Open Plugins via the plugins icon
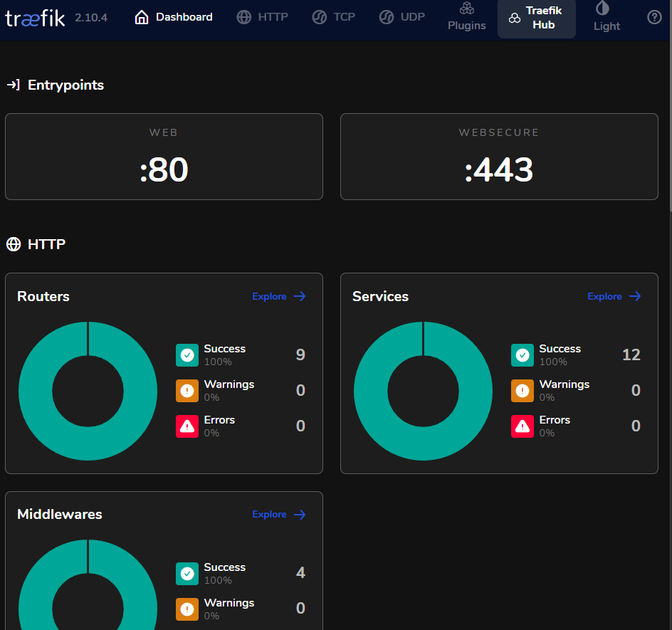This screenshot has width=672, height=630. tap(466, 10)
